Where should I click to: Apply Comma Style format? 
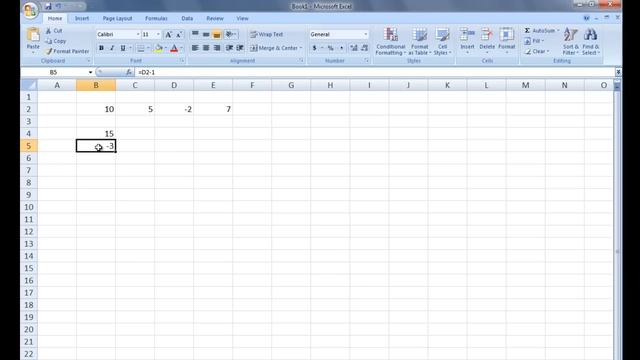(x=342, y=48)
